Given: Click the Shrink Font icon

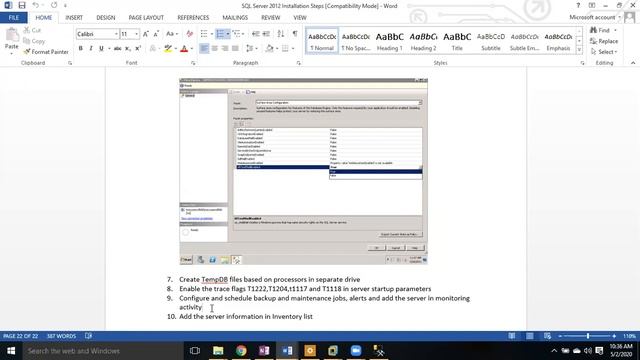Looking at the screenshot, I should coord(156,34).
